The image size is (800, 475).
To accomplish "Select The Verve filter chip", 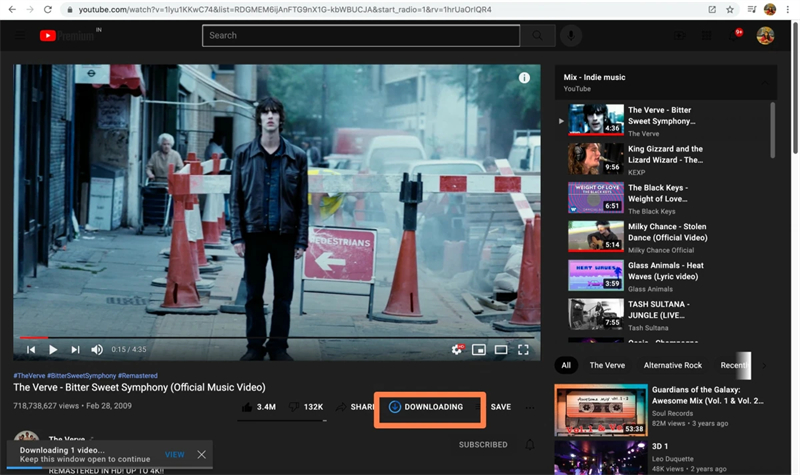I will click(607, 365).
